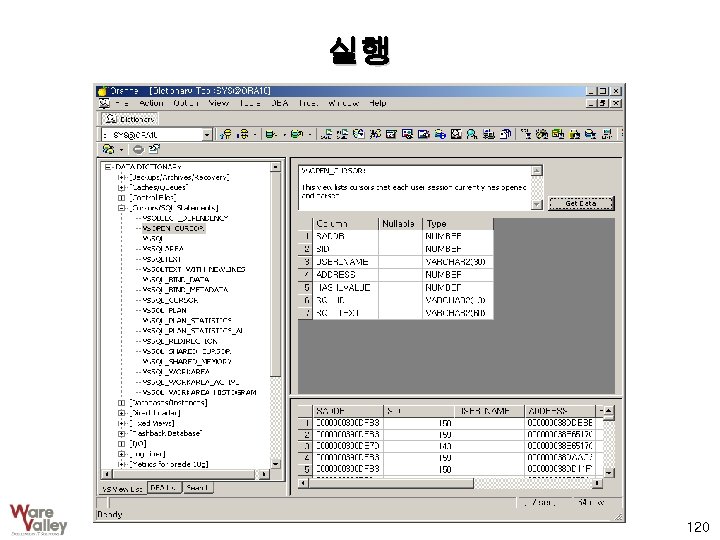
Task: Click the green database icon in toolbar
Action: (271, 134)
